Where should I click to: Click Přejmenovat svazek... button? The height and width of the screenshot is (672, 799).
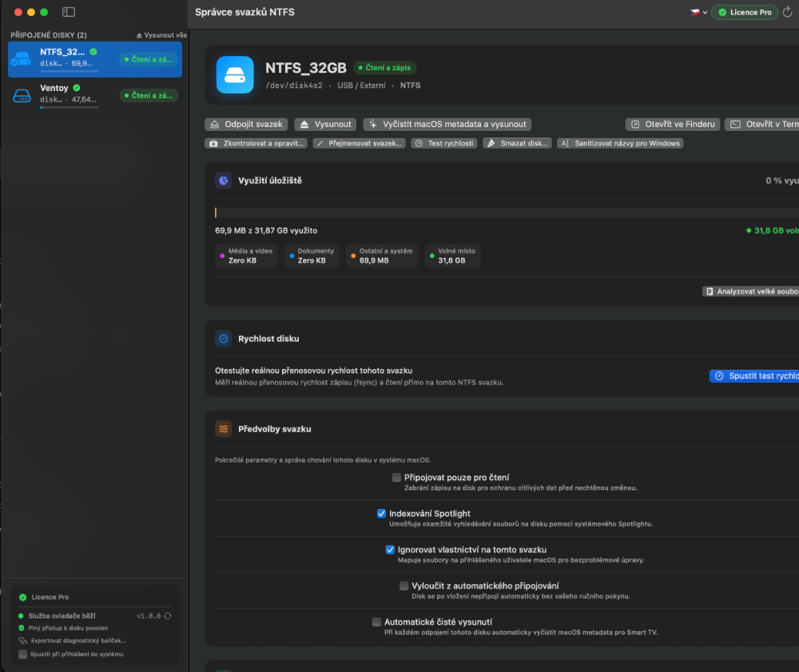tap(360, 143)
